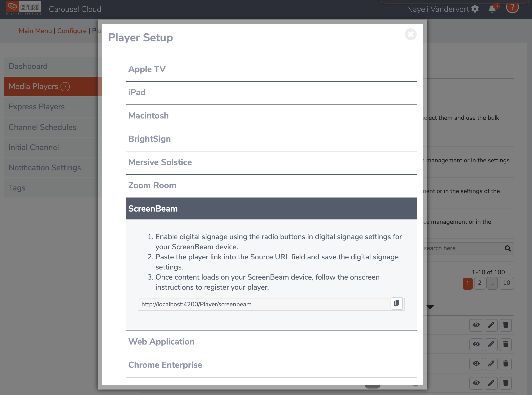Go to Main Menu breadcrumb

coord(35,31)
